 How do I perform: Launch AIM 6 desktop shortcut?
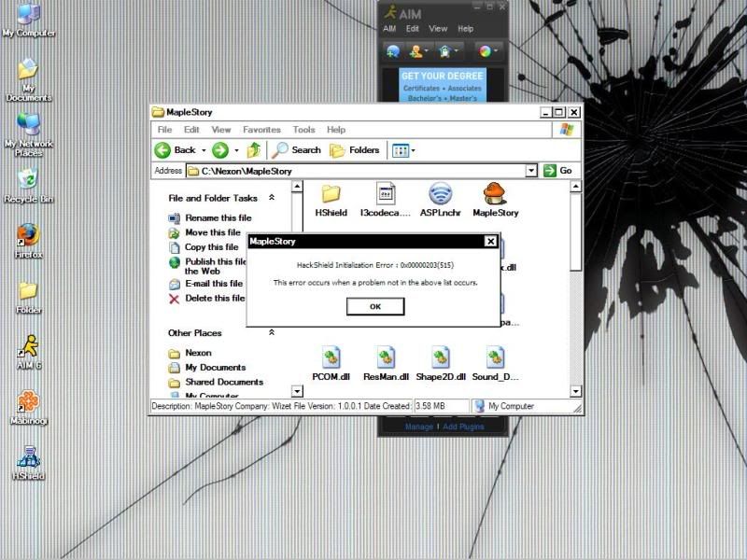29,352
